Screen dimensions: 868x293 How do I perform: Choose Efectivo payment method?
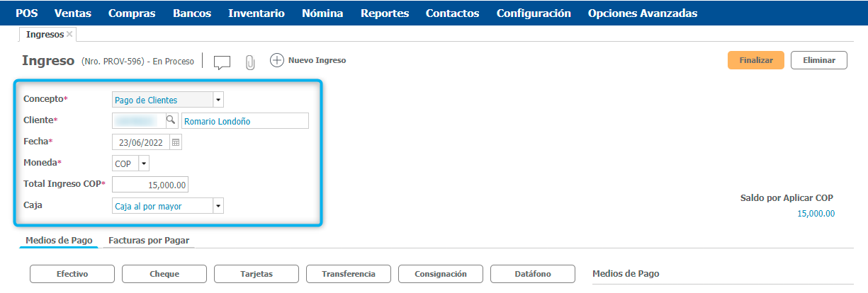click(72, 274)
